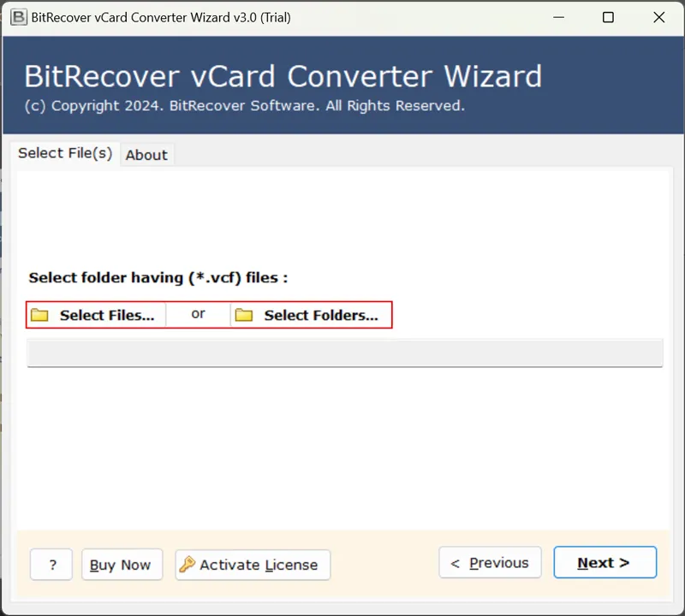This screenshot has height=616, width=685.
Task: Click the key icon on Activate License
Action: pyautogui.click(x=188, y=564)
